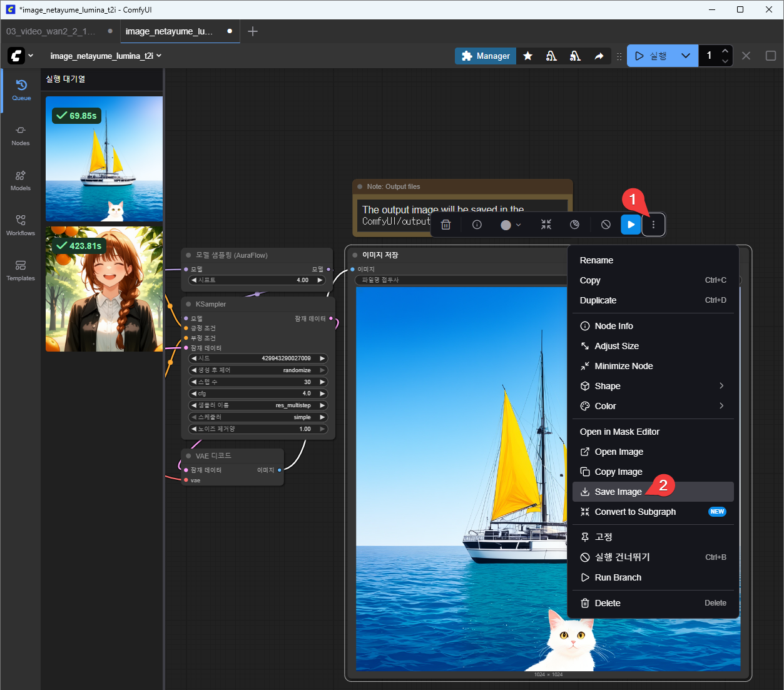This screenshot has height=690, width=784.
Task: Open the three-dot more options button
Action: point(653,225)
